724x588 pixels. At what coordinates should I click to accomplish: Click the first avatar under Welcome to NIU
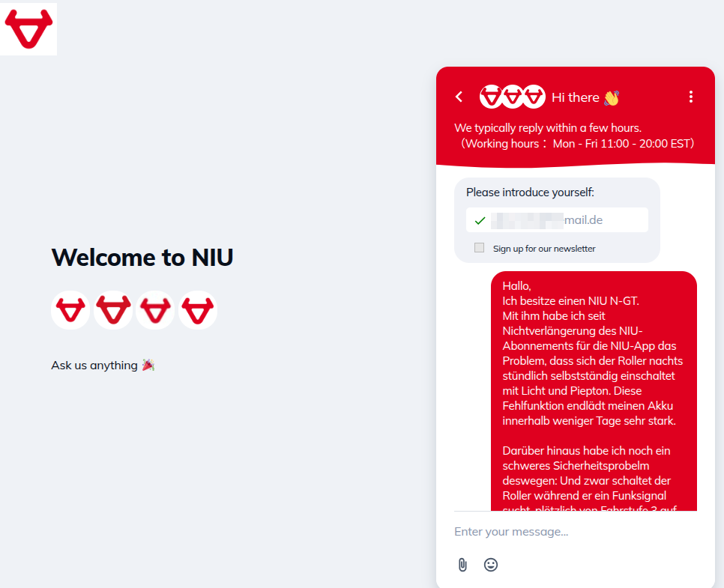point(70,310)
